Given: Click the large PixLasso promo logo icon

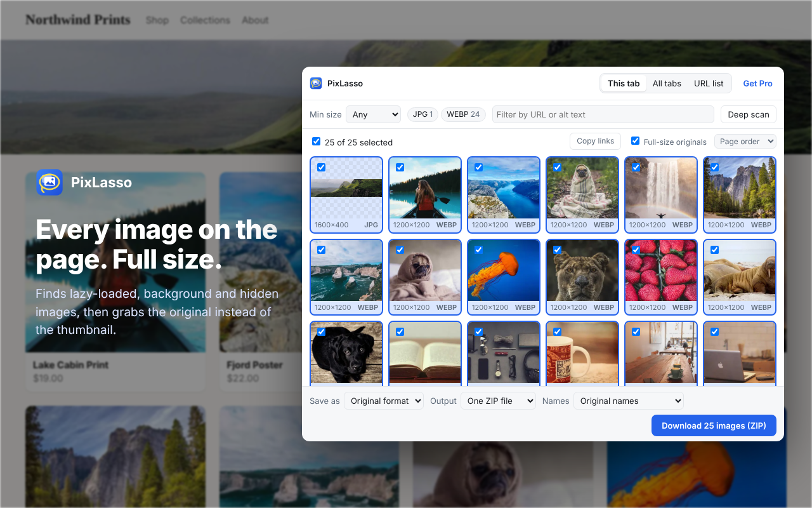Looking at the screenshot, I should click(x=49, y=182).
